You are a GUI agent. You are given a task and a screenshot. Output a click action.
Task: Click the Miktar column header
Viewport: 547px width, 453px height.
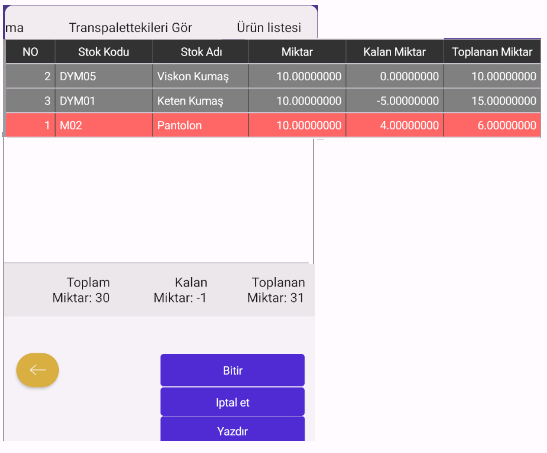297,52
